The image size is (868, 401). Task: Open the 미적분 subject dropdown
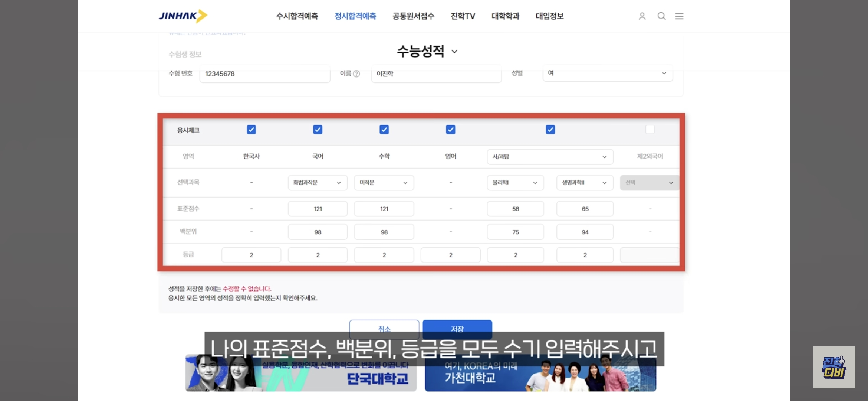[384, 183]
